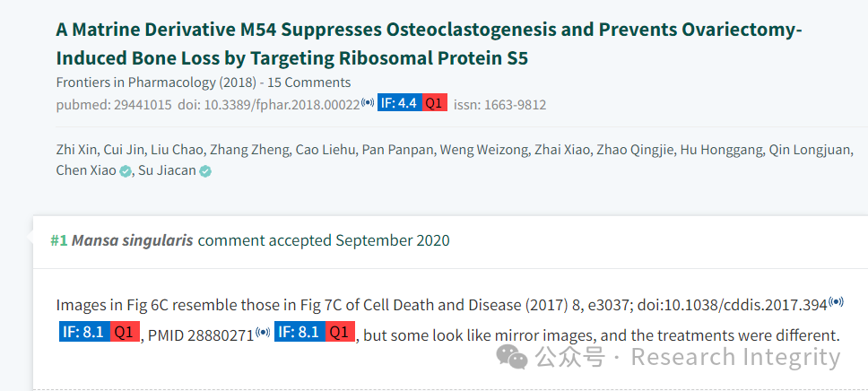Click the issn: 1663-9812 text
Viewport: 868px width, 391px height.
click(499, 104)
